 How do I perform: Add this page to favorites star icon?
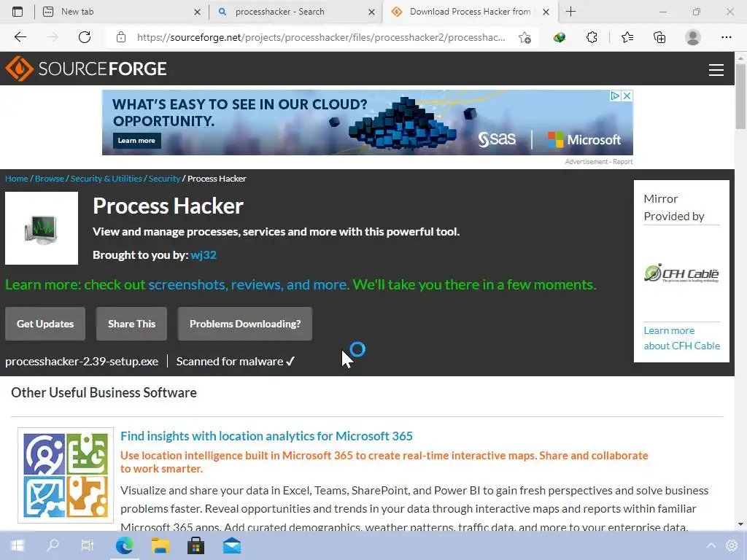click(x=525, y=38)
